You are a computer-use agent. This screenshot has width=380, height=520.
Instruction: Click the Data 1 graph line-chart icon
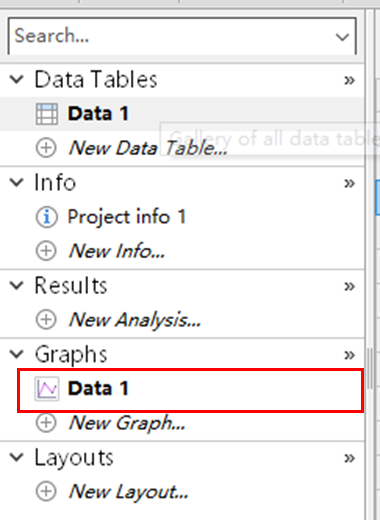tap(47, 389)
